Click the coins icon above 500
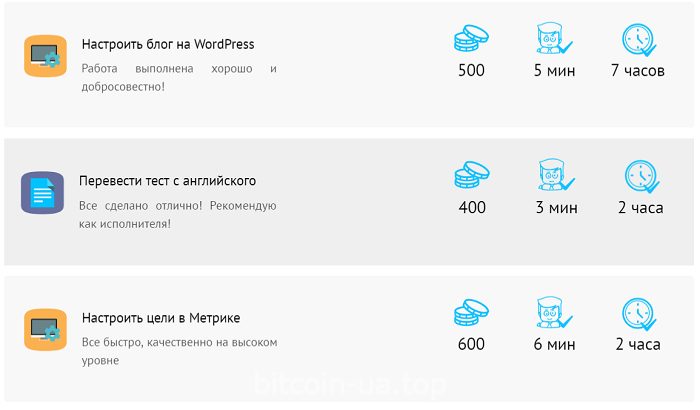 tap(471, 39)
